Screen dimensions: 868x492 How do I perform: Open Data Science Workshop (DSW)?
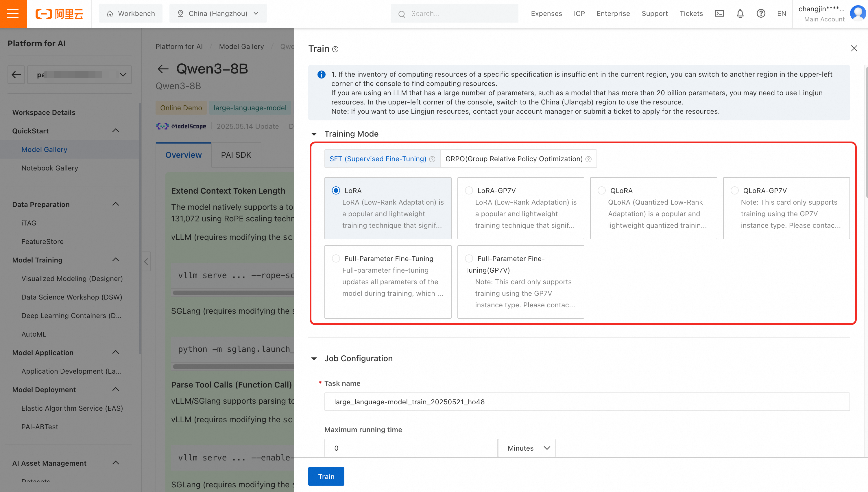(71, 297)
